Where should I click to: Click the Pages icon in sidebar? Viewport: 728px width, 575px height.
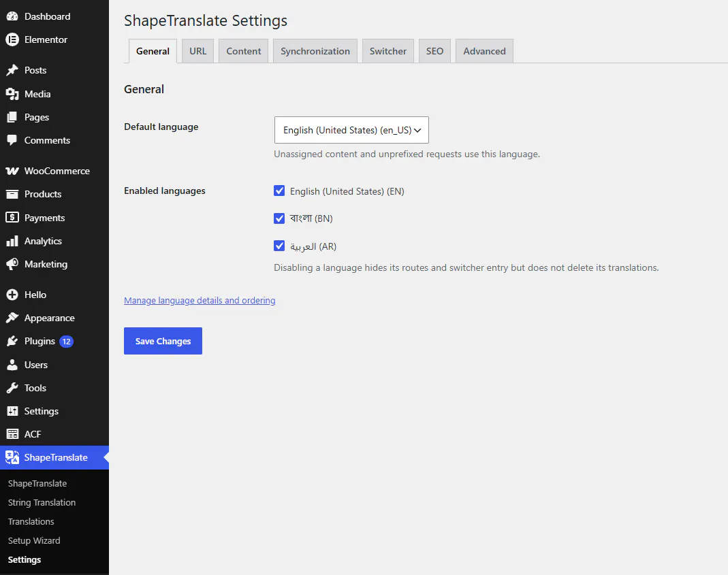pos(12,117)
